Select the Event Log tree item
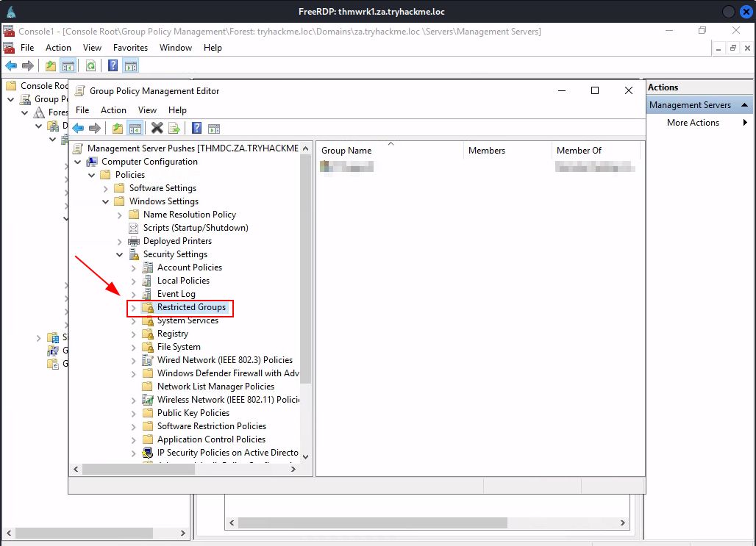Viewport: 756px width, 546px height. pos(176,294)
